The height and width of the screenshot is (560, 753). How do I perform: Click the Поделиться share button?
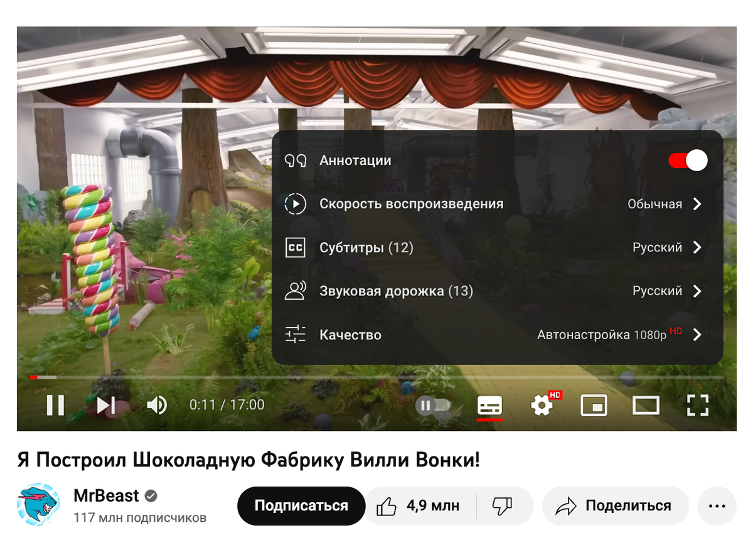pos(615,505)
